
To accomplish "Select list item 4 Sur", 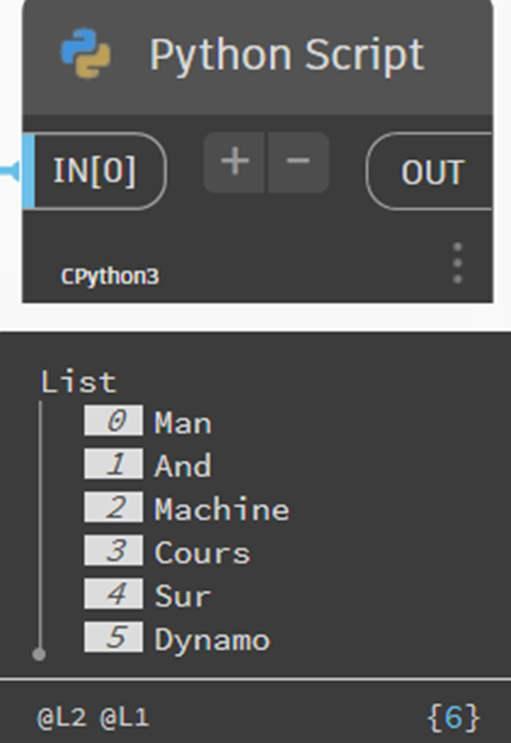I will (182, 596).
